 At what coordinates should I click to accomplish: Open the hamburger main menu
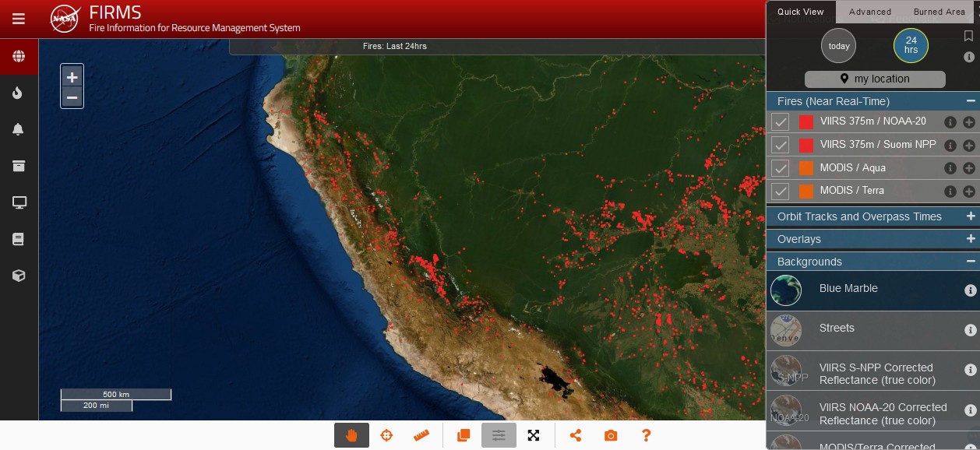point(19,19)
